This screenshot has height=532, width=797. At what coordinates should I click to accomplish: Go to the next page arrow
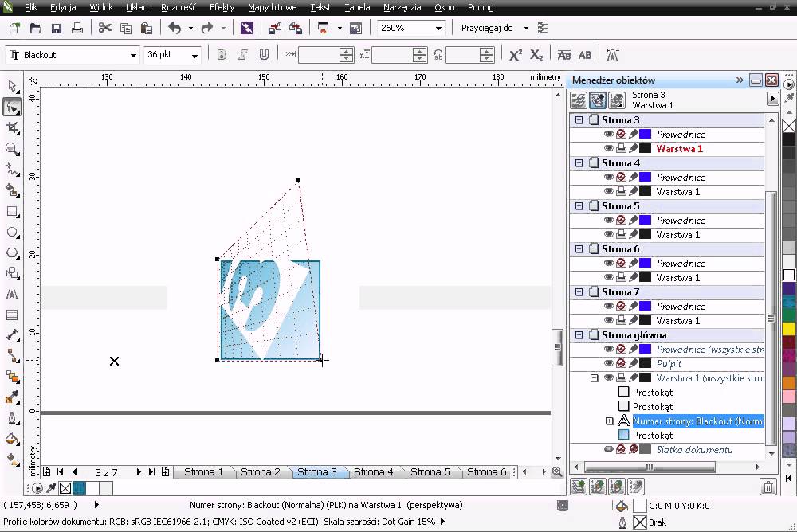point(138,472)
